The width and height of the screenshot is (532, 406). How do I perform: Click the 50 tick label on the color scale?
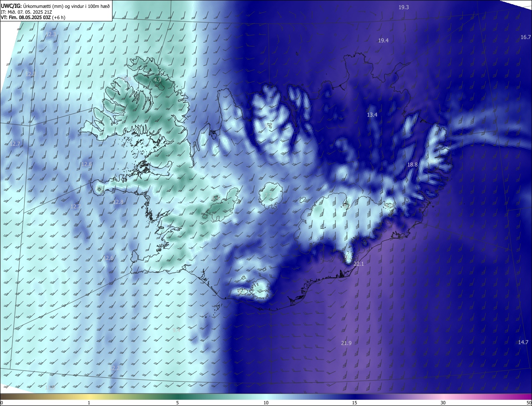click(x=529, y=403)
